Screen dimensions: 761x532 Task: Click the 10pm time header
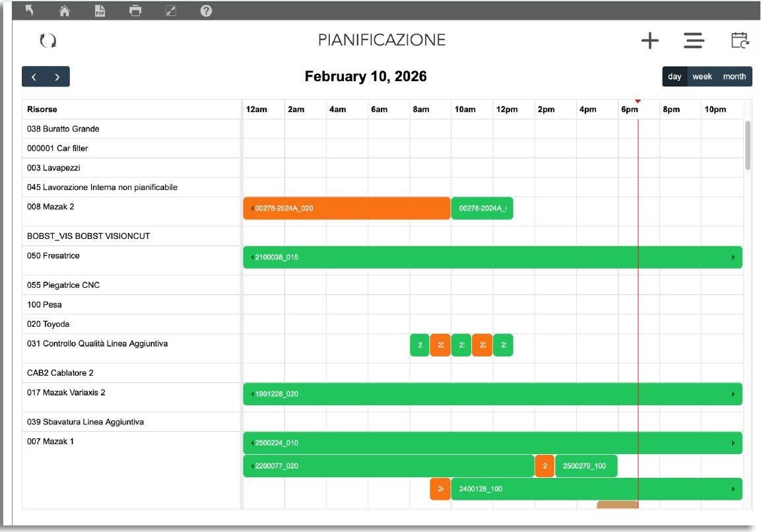pos(715,109)
